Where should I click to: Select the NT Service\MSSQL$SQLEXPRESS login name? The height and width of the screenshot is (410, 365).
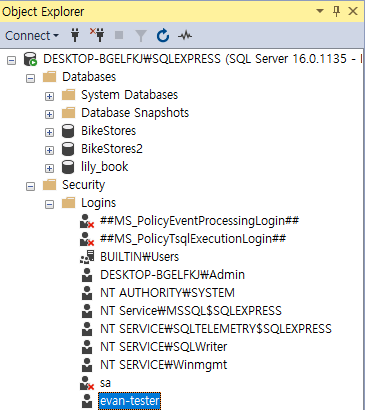click(191, 311)
